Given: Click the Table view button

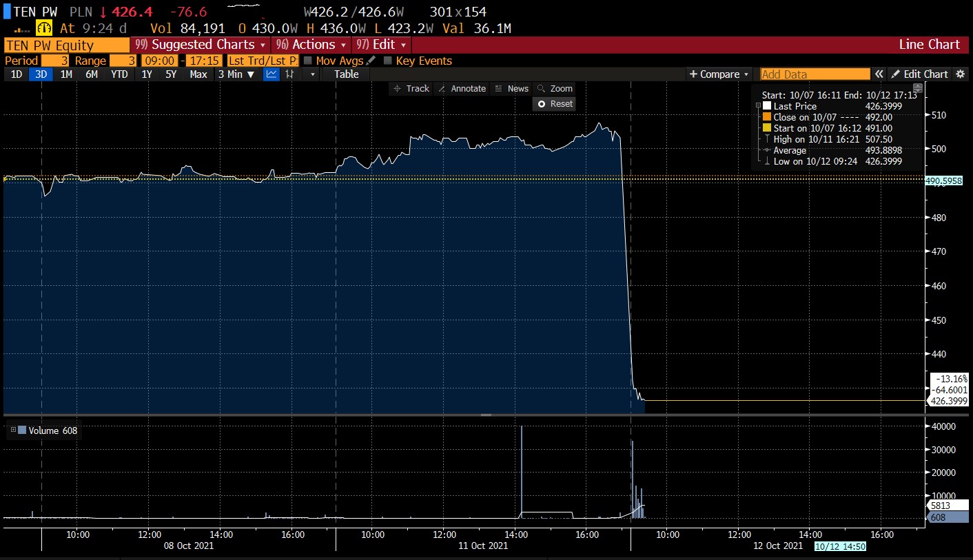Looking at the screenshot, I should (347, 74).
